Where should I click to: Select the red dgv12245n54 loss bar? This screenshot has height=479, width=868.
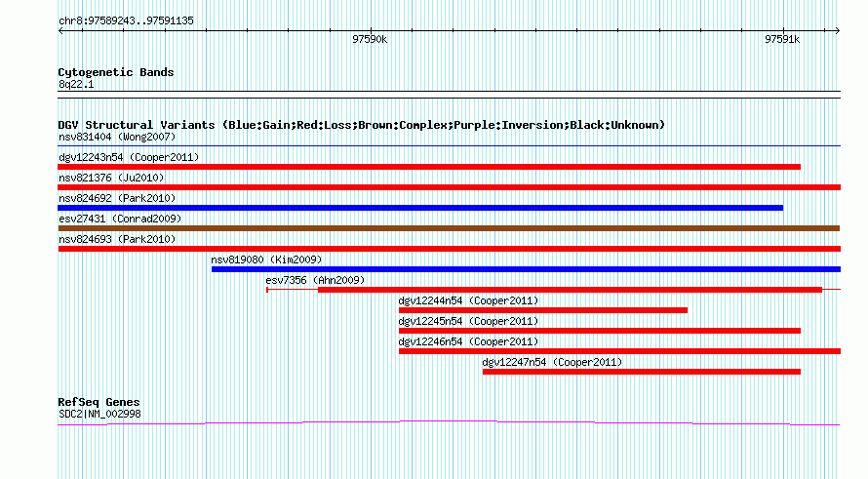pyautogui.click(x=600, y=331)
